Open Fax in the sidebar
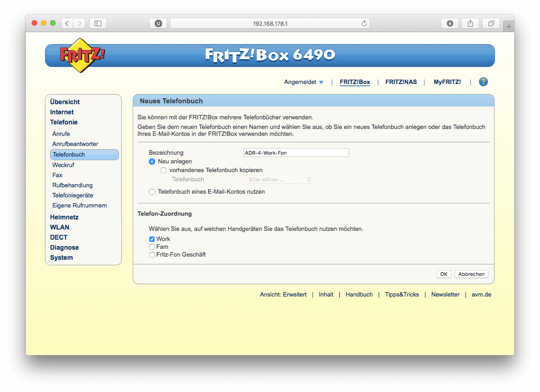Viewport: 540px width, 392px height. pyautogui.click(x=57, y=175)
